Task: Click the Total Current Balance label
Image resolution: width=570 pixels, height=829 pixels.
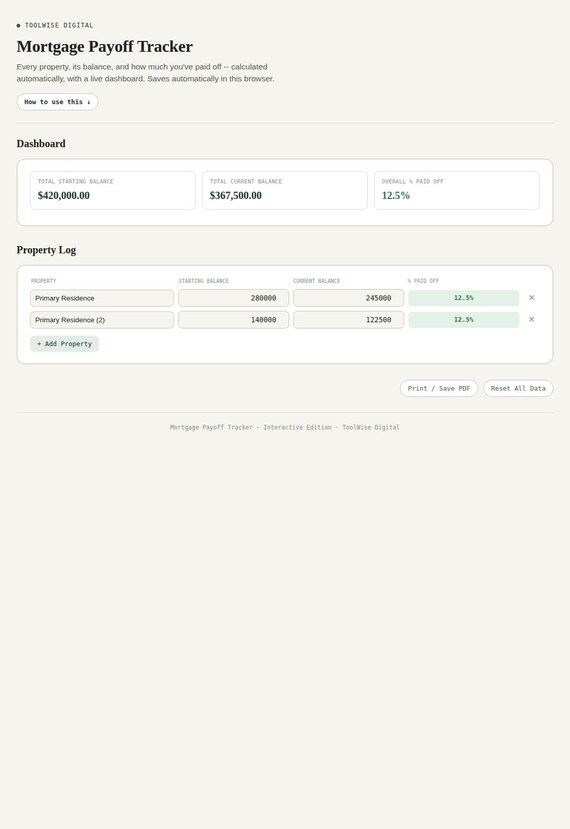Action: [246, 181]
